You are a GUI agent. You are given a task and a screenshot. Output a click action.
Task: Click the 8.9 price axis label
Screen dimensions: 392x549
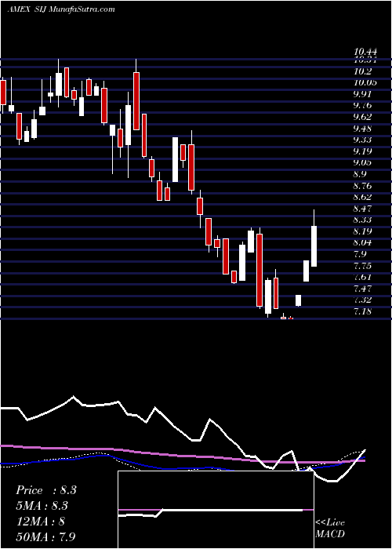361,174
